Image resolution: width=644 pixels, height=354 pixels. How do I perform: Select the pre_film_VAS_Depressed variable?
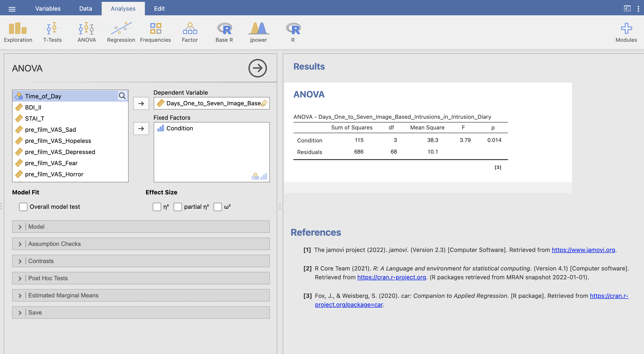[70, 152]
